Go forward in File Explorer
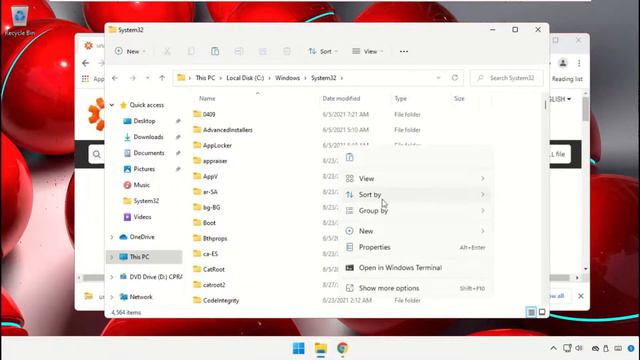 tap(132, 78)
